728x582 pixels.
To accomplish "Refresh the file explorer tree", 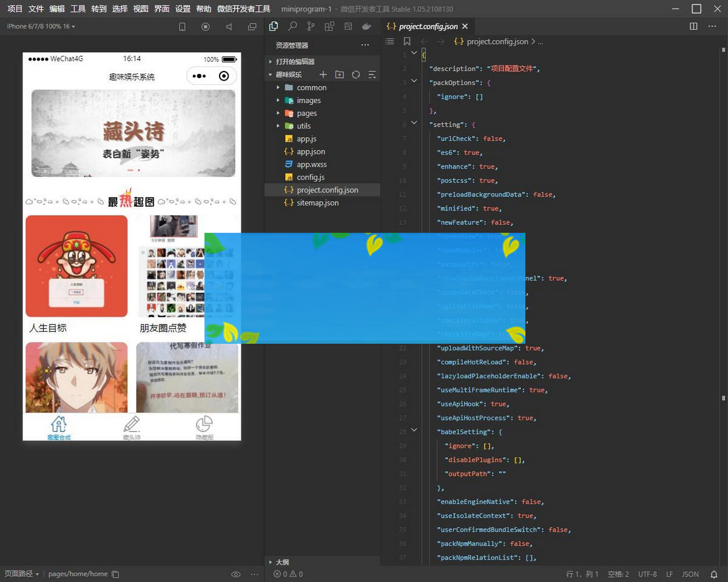I will click(356, 75).
